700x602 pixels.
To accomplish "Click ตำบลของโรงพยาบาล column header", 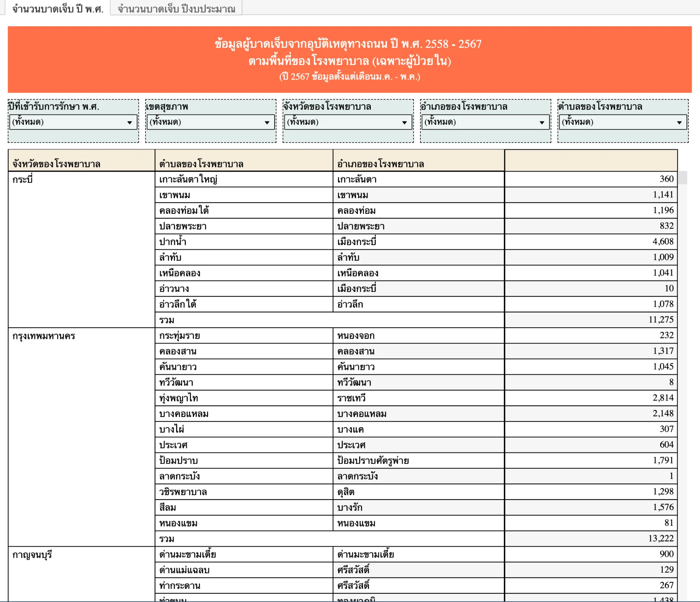I will pyautogui.click(x=244, y=161).
